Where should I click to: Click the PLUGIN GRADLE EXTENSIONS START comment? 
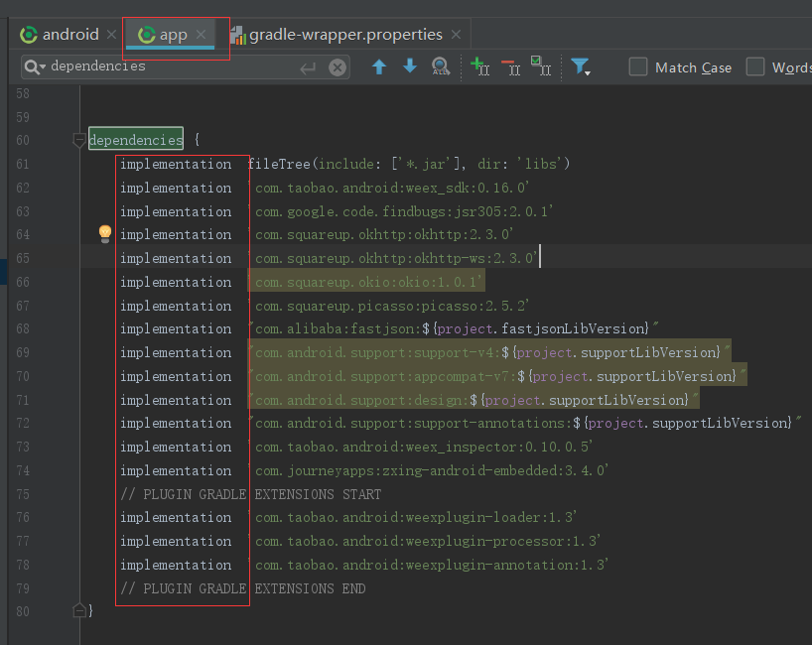pyautogui.click(x=251, y=494)
